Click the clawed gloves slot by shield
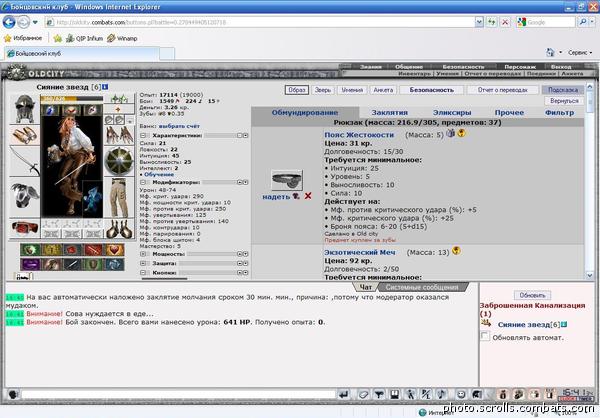Image resolution: width=600 pixels, height=418 pixels. 119,135
